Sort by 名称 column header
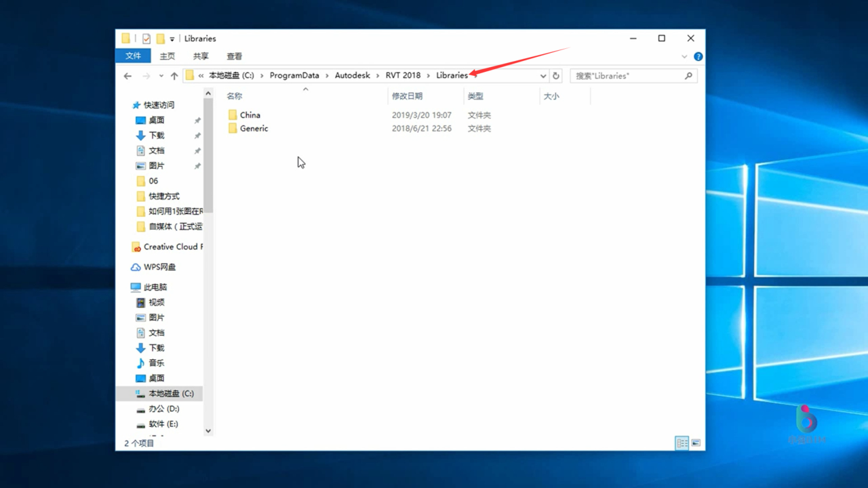Image resolution: width=868 pixels, height=488 pixels. pyautogui.click(x=234, y=96)
